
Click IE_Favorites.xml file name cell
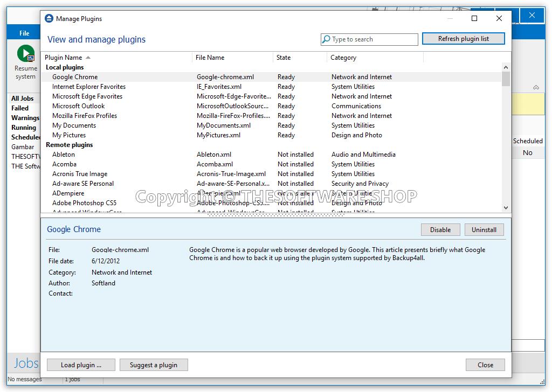[x=219, y=87]
